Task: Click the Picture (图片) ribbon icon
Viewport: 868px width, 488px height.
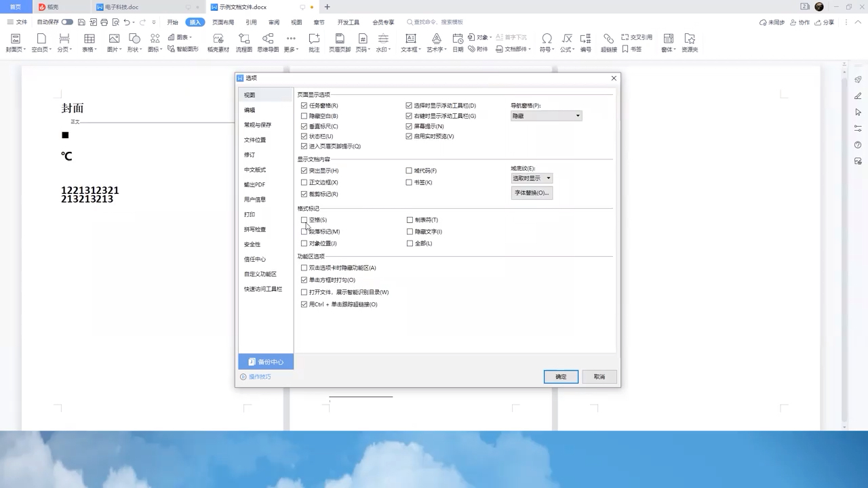Action: tap(114, 43)
